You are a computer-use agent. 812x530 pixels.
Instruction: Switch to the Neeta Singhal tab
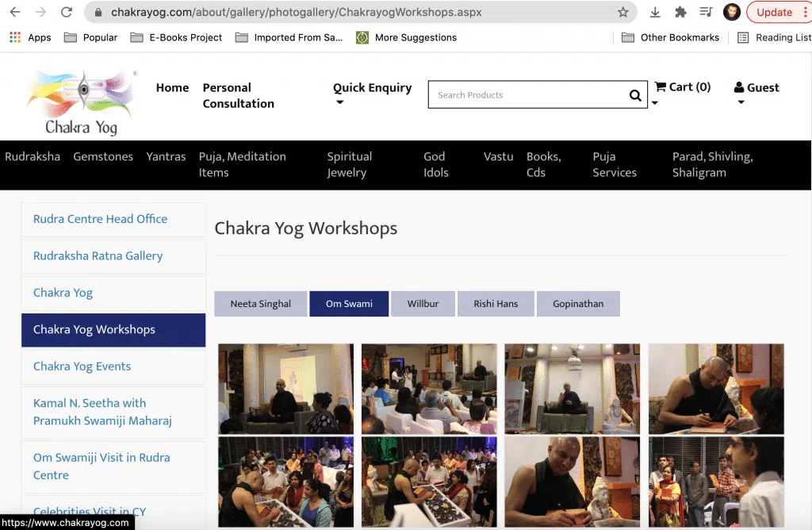(x=260, y=304)
